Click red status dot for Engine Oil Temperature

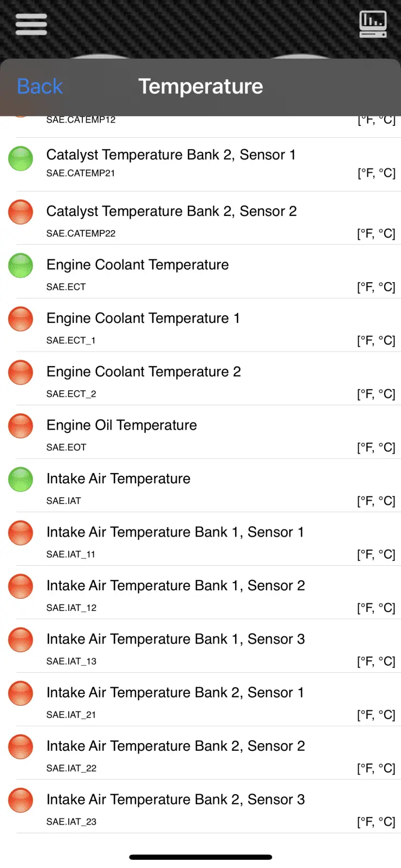21,426
